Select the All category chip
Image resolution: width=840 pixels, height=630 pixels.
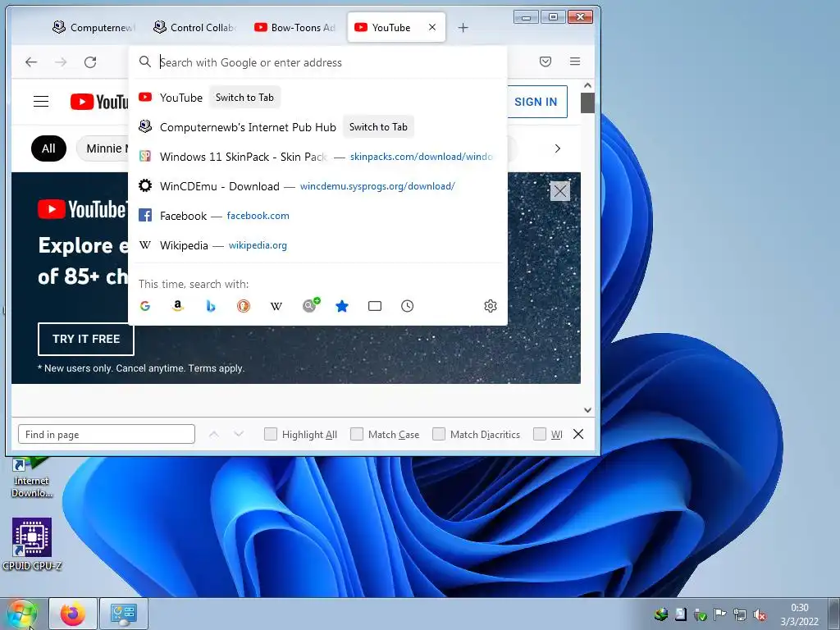point(48,148)
